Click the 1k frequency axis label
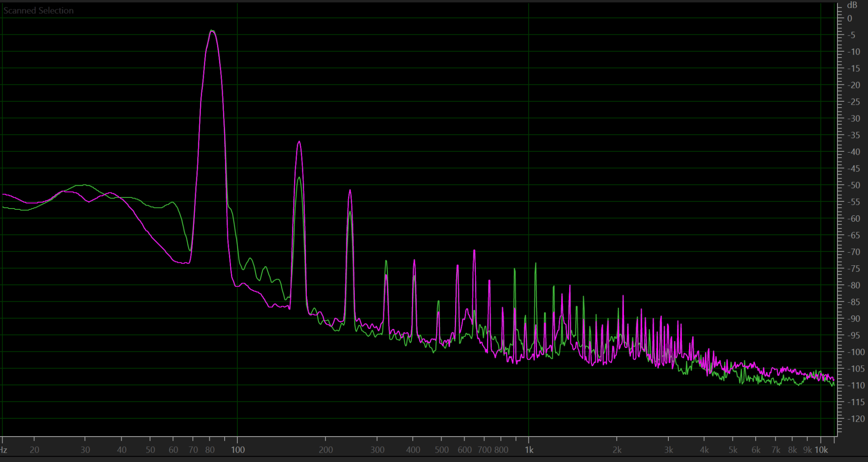This screenshot has width=868, height=462. (529, 450)
